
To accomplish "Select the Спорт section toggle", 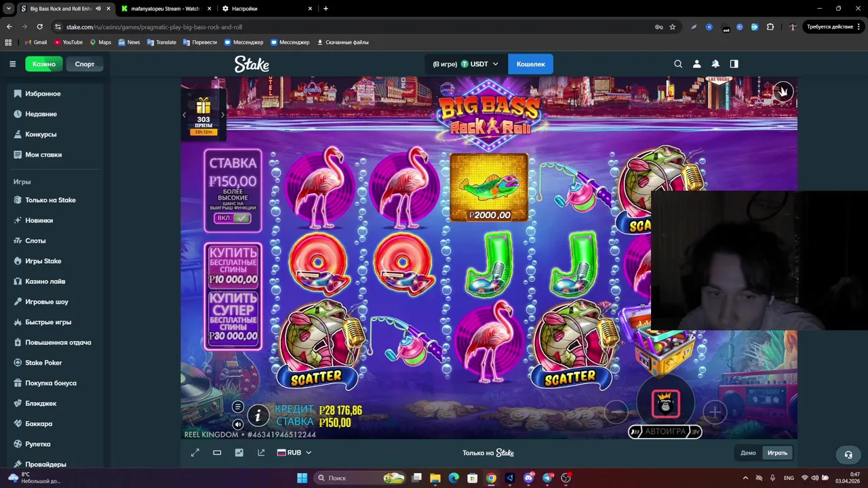I will pyautogui.click(x=85, y=64).
